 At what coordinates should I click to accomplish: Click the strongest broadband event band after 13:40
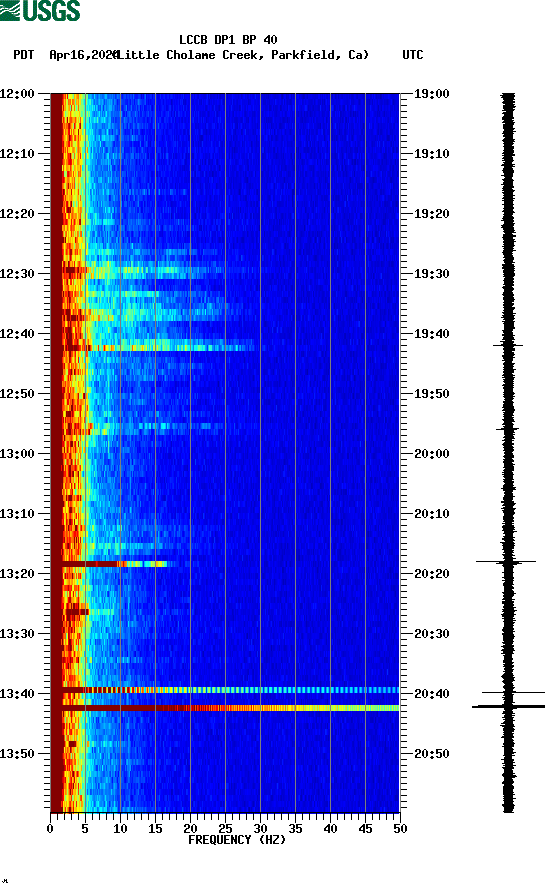coord(230,708)
